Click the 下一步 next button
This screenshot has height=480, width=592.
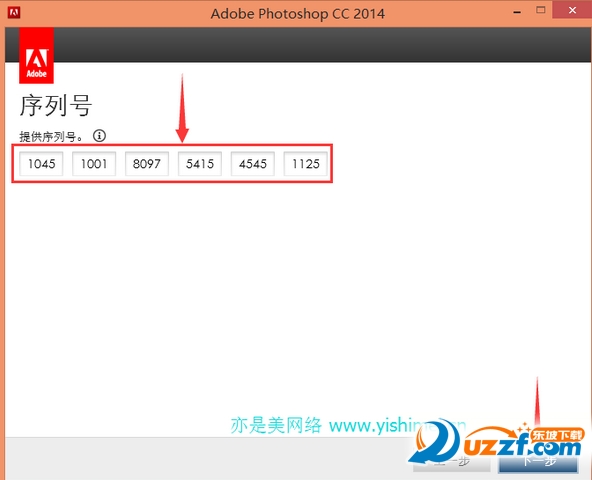tap(538, 462)
